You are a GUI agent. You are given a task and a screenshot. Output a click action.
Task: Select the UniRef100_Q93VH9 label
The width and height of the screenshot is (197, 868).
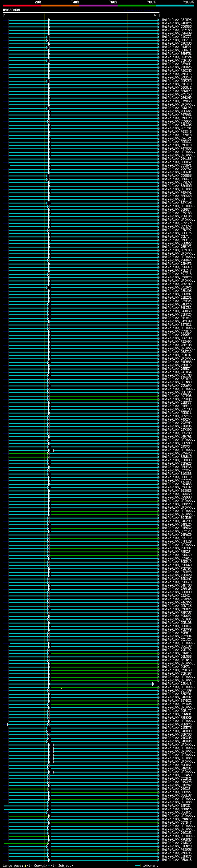click(x=177, y=423)
